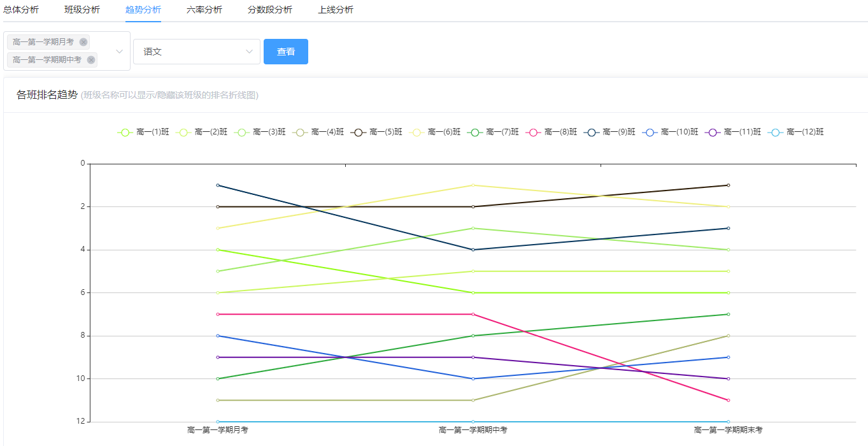Toggle 高一(10)班 legend entry
Viewport: 868px width, 446px height.
670,132
